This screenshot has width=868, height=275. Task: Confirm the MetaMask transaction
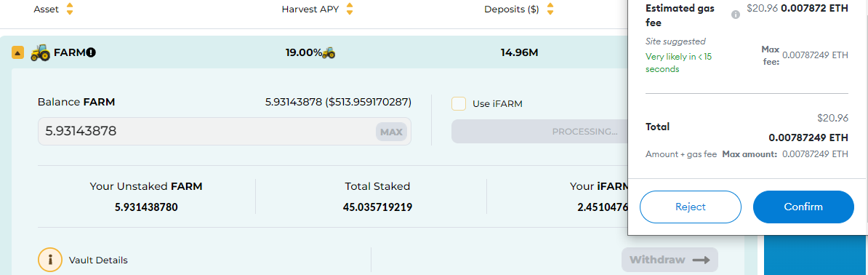[803, 207]
